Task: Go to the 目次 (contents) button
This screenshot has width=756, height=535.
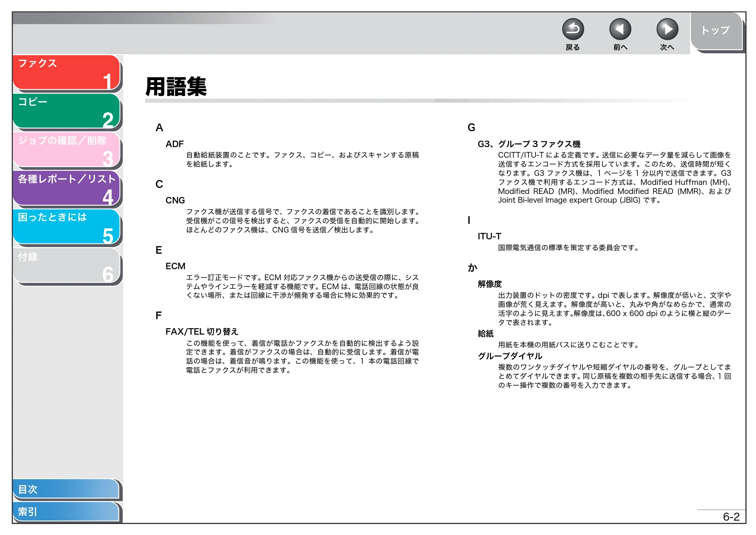Action: 67,489
